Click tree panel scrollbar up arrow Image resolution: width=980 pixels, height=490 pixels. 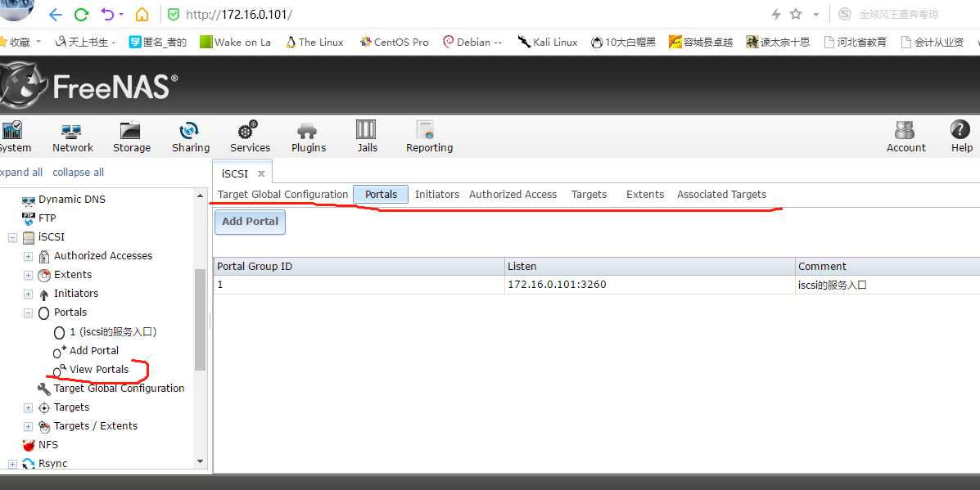point(200,196)
